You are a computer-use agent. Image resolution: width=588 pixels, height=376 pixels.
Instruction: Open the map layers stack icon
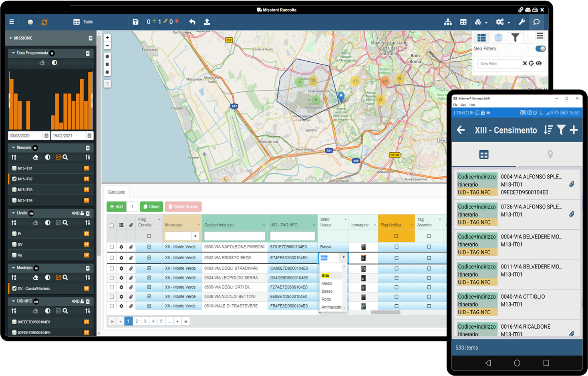(x=498, y=38)
